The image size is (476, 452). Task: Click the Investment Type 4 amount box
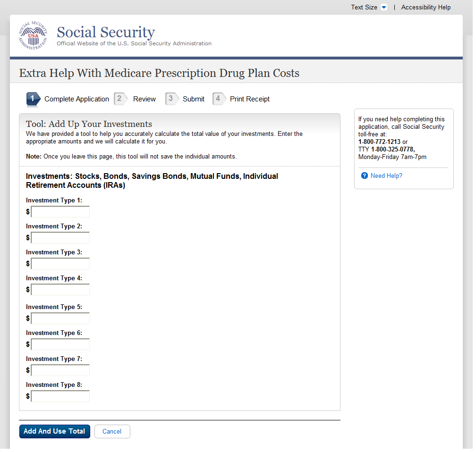pyautogui.click(x=60, y=290)
